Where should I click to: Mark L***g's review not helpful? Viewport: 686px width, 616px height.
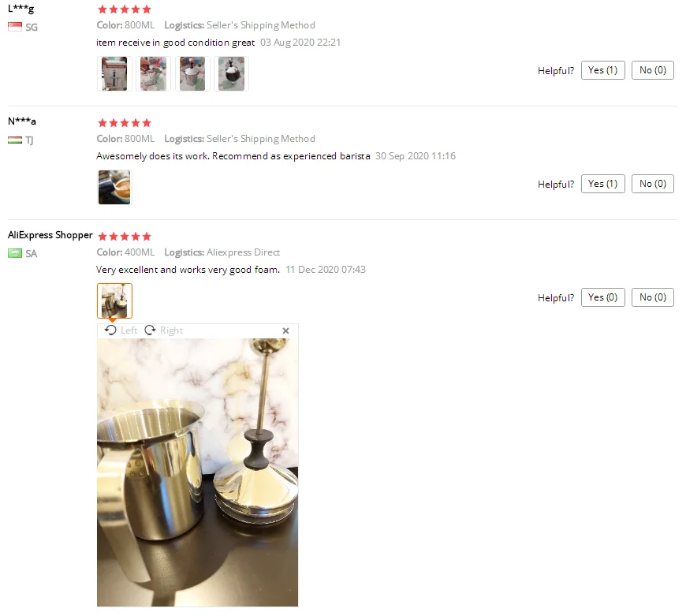(653, 70)
